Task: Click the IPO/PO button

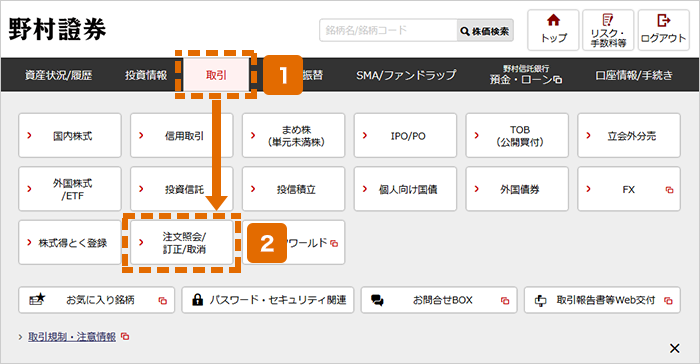Action: (405, 135)
